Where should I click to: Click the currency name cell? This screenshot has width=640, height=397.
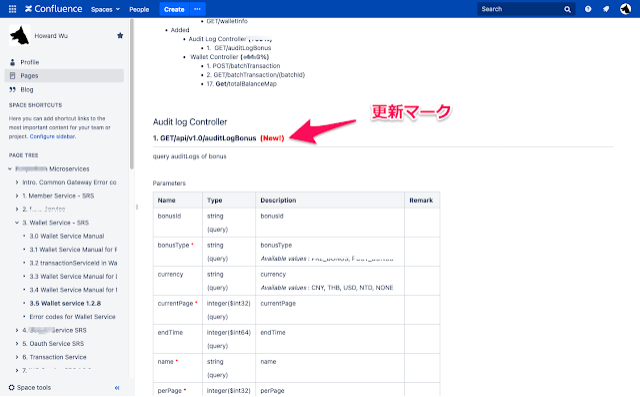[x=178, y=281]
